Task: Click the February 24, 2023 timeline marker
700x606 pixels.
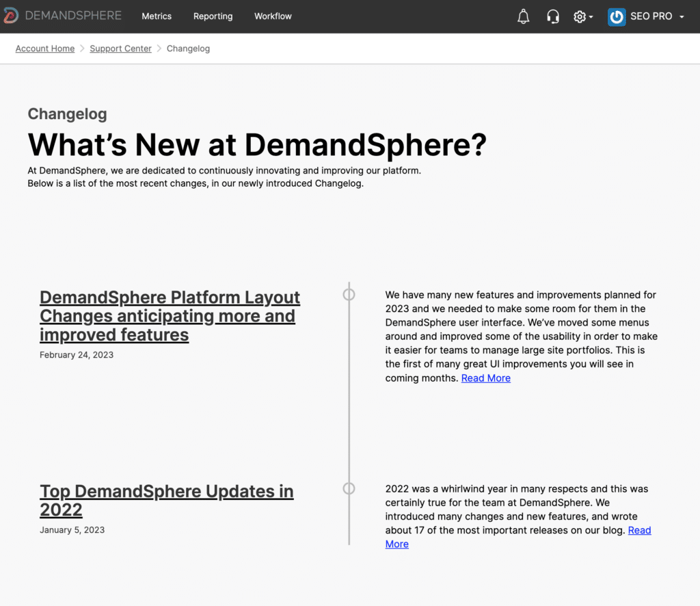Action: pyautogui.click(x=349, y=294)
